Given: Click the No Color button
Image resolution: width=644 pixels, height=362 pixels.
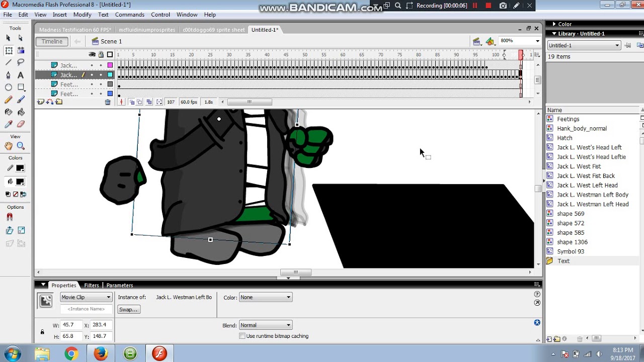Looking at the screenshot, I should (15, 194).
